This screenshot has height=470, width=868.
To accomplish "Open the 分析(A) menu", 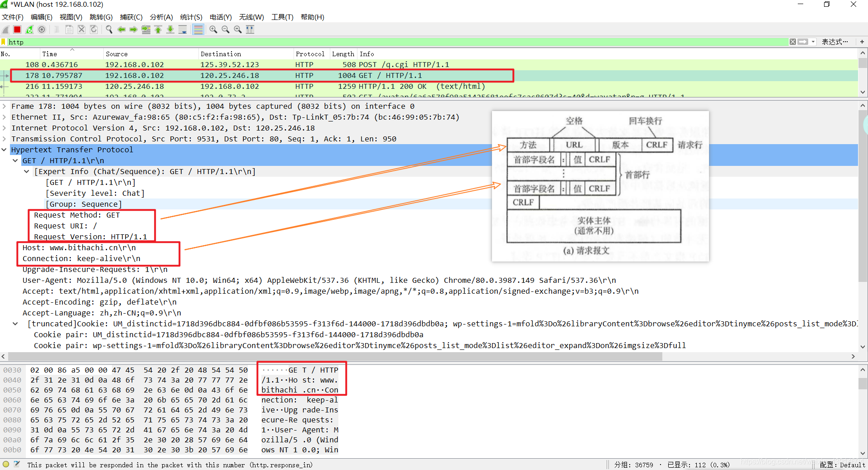I will (x=161, y=17).
